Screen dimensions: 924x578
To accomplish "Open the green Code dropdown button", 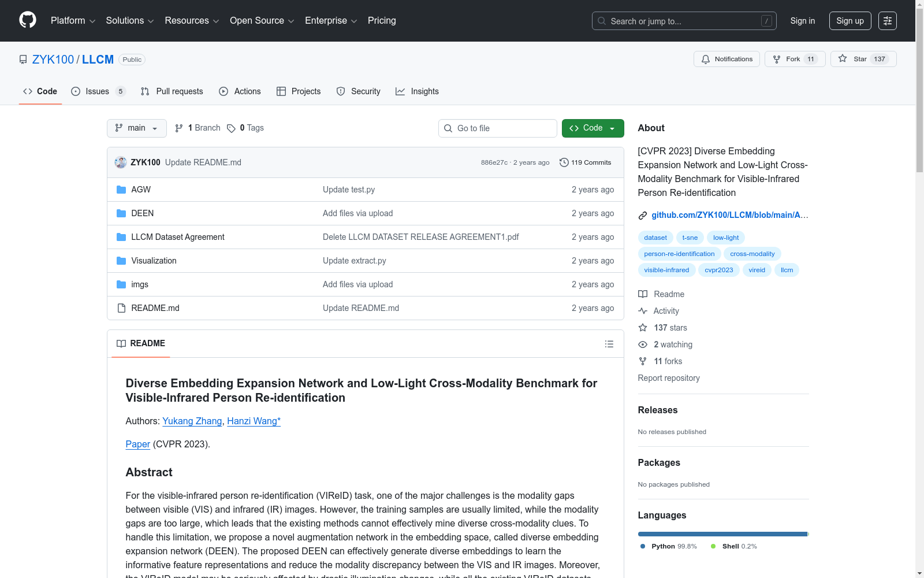I will [593, 128].
